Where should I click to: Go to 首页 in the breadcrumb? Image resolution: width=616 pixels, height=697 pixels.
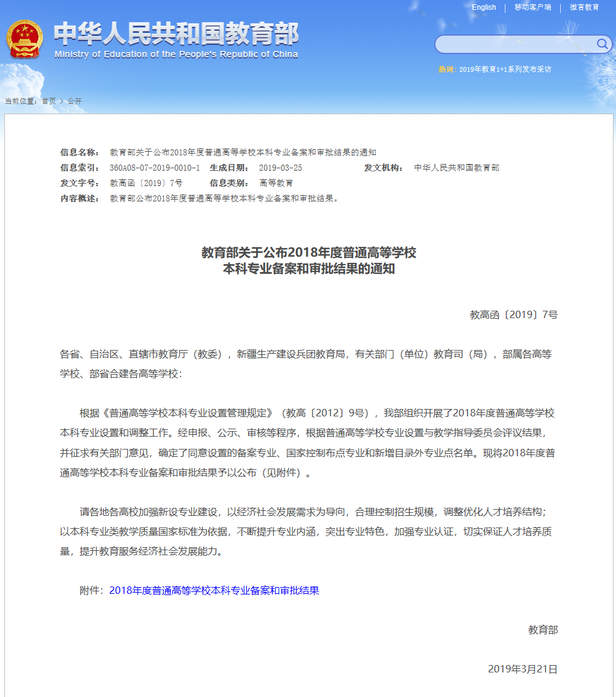pyautogui.click(x=49, y=101)
